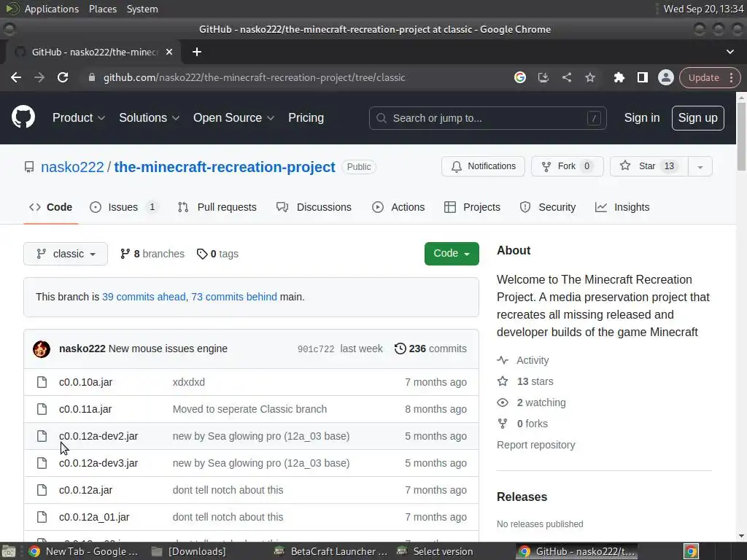The width and height of the screenshot is (747, 560).
Task: Click the file icon beside c0.0.12a-dev3.jar
Action: click(x=42, y=463)
